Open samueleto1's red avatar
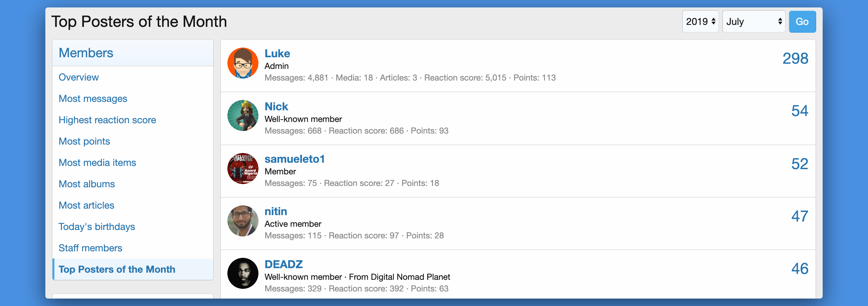The image size is (868, 306). (x=243, y=168)
